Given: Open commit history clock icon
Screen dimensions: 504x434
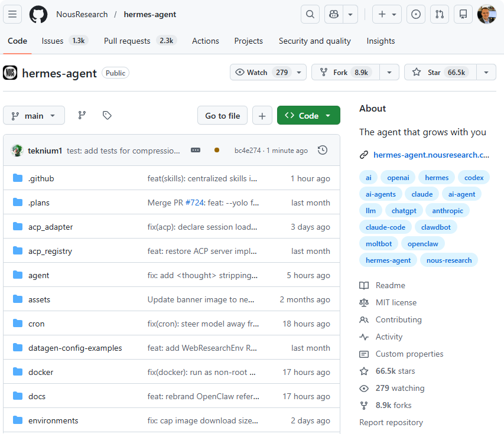Looking at the screenshot, I should pyautogui.click(x=323, y=150).
